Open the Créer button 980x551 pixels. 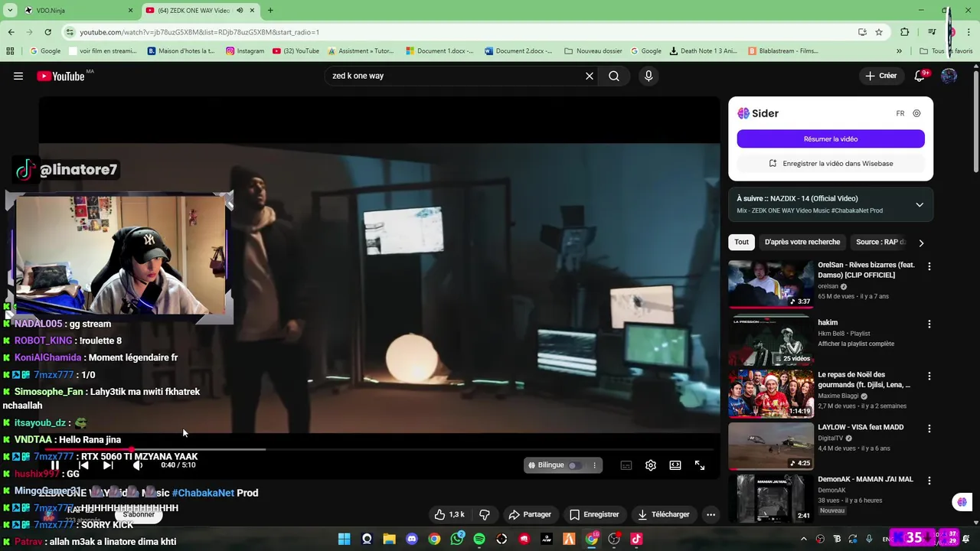tap(880, 76)
